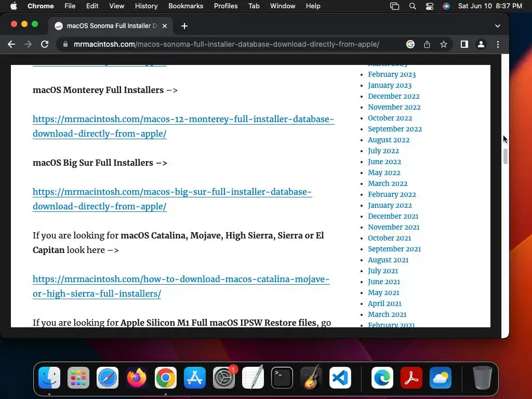Viewport: 532px width, 399px height.
Task: Open September 2022 archive link
Action: click(x=395, y=129)
